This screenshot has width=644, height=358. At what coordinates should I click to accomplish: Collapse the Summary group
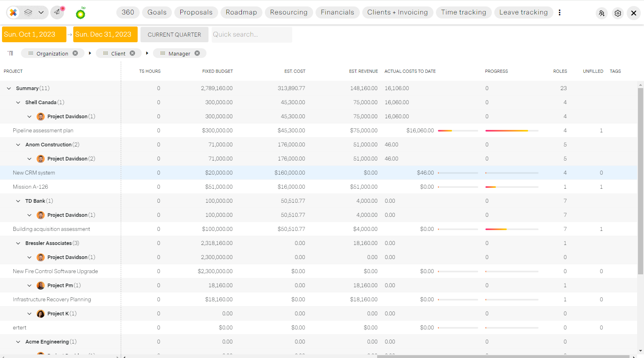(9, 88)
